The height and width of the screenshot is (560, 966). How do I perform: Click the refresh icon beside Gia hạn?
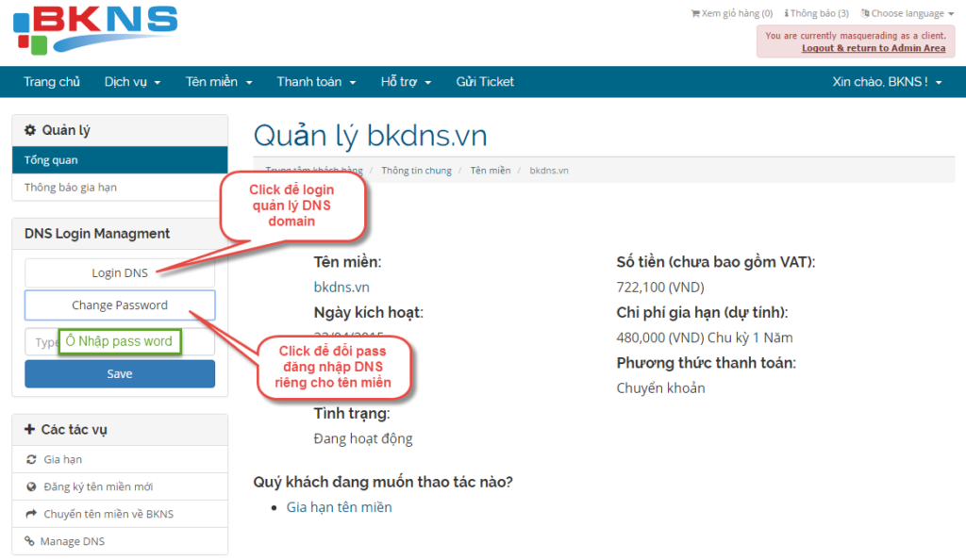coord(30,460)
